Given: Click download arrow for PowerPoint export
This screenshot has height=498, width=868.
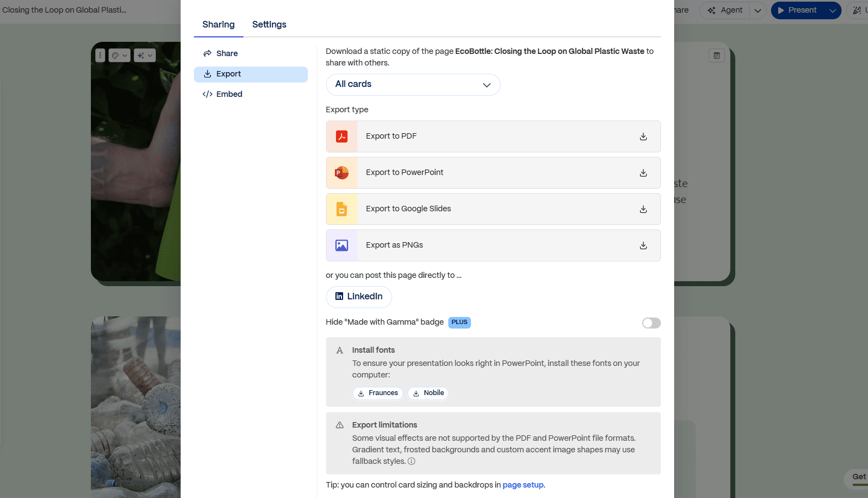Looking at the screenshot, I should [643, 173].
